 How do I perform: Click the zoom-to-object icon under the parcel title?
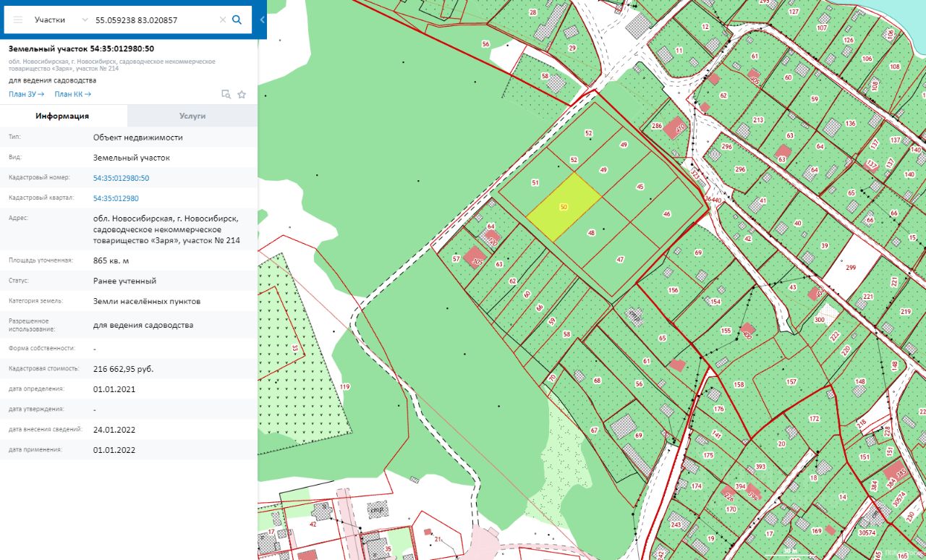[226, 94]
